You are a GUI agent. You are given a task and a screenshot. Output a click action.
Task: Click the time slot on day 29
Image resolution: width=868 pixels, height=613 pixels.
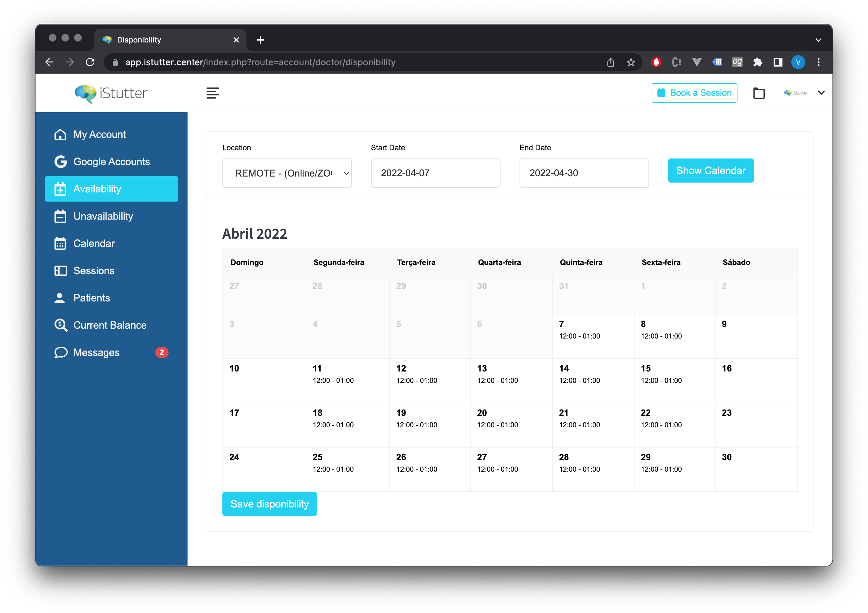click(661, 469)
